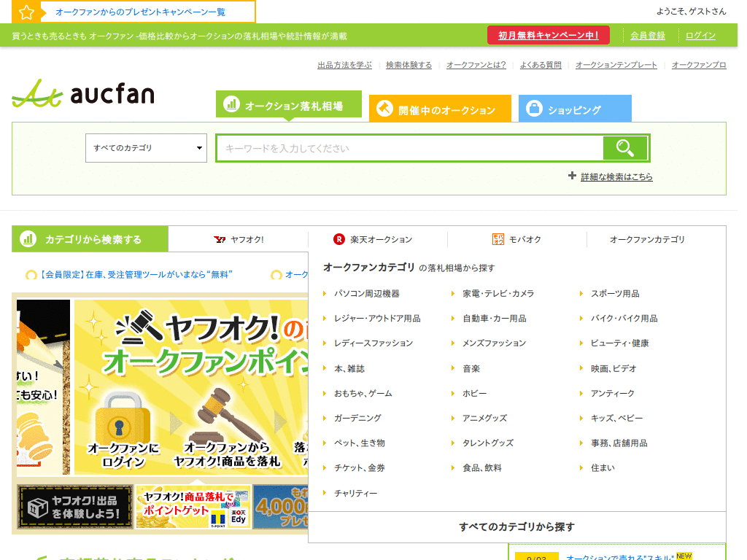The image size is (747, 560).
Task: Open the パソコン周辺機器 category
Action: click(367, 294)
